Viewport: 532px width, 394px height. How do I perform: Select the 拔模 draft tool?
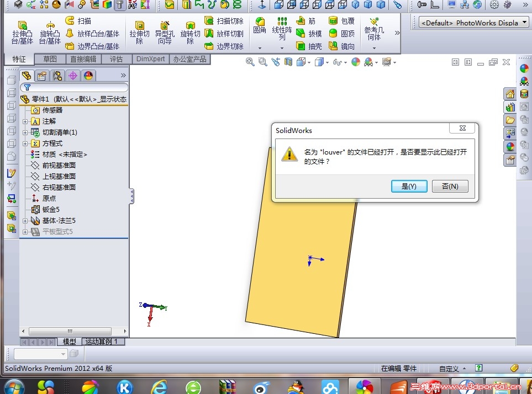(x=309, y=34)
